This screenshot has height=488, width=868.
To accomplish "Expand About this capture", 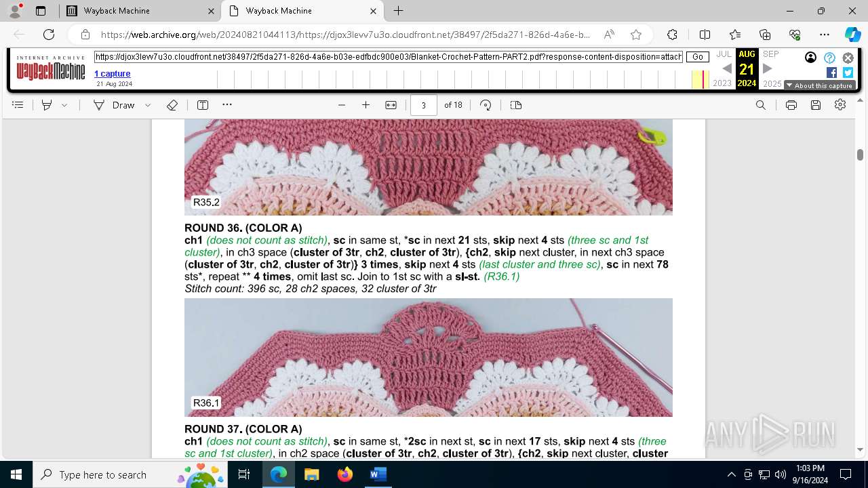I will click(x=819, y=85).
